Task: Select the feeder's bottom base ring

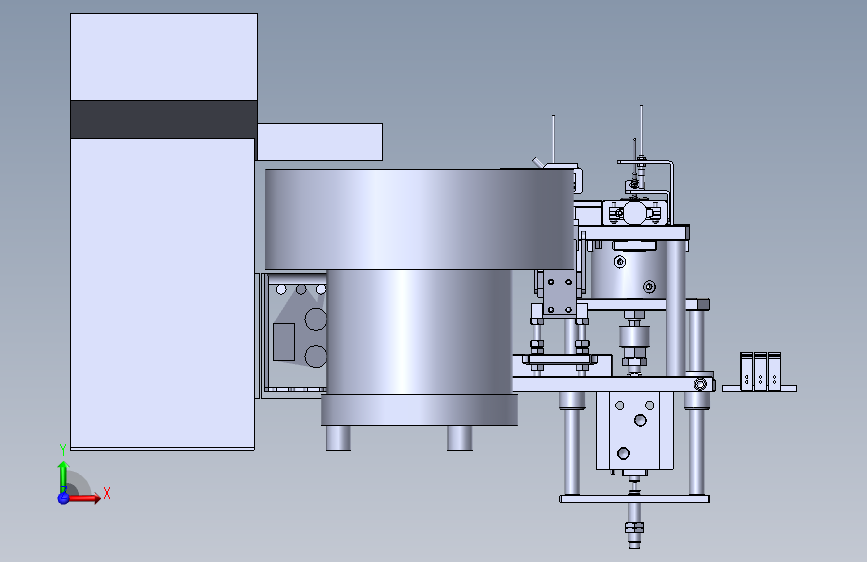Action: point(419,410)
